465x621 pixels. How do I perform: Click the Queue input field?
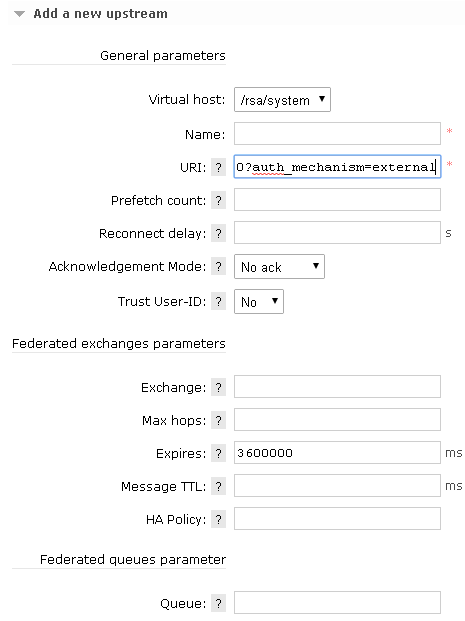337,602
